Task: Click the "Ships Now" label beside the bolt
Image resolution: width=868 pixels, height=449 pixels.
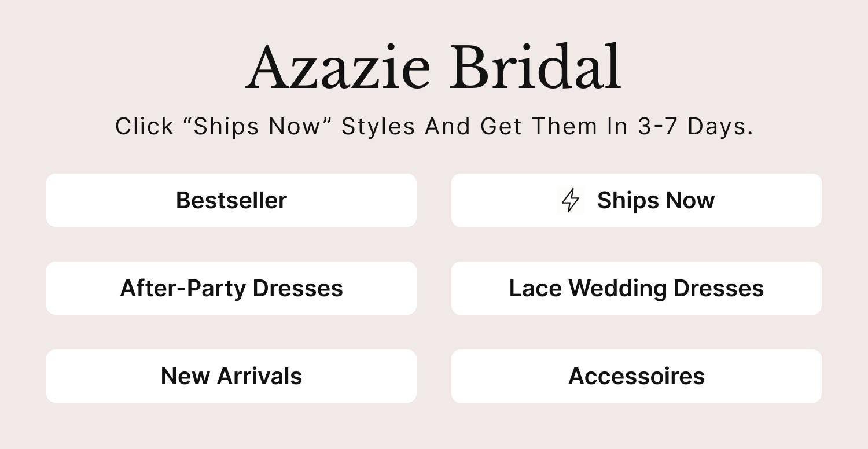Action: (656, 200)
